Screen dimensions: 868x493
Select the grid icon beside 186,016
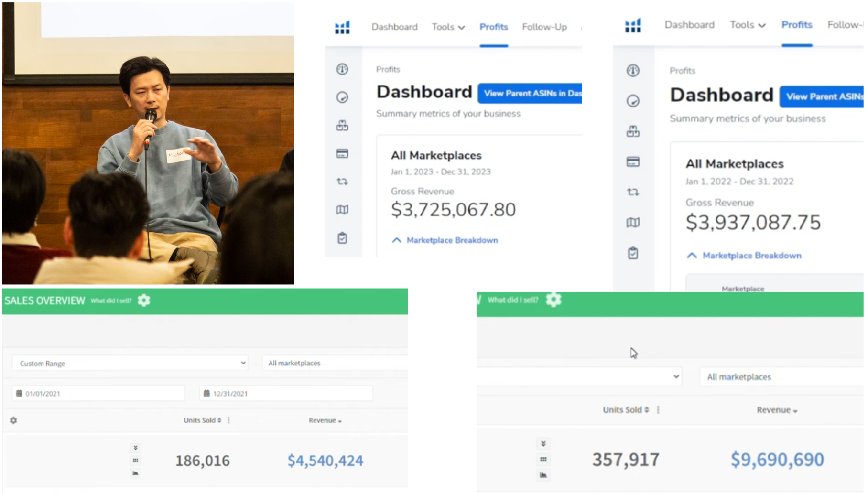tap(136, 461)
